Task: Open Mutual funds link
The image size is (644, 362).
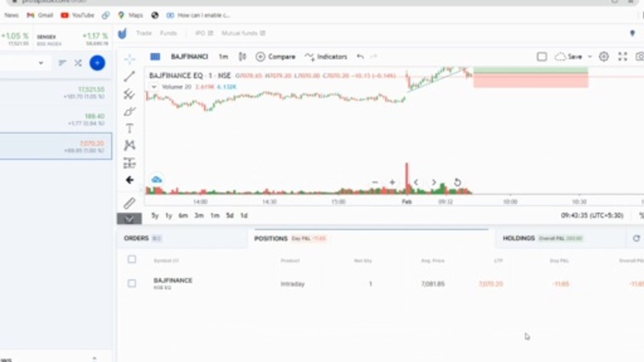Action: (x=244, y=33)
